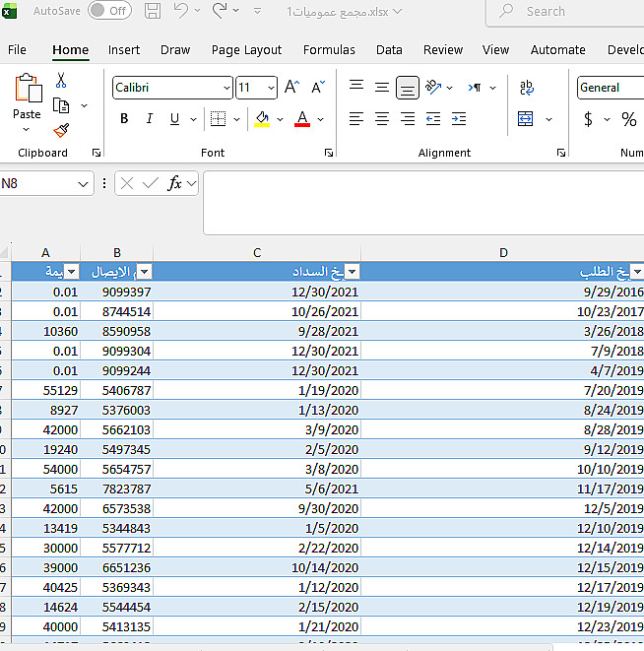
Task: Click the Wrap Text icon
Action: 527,88
